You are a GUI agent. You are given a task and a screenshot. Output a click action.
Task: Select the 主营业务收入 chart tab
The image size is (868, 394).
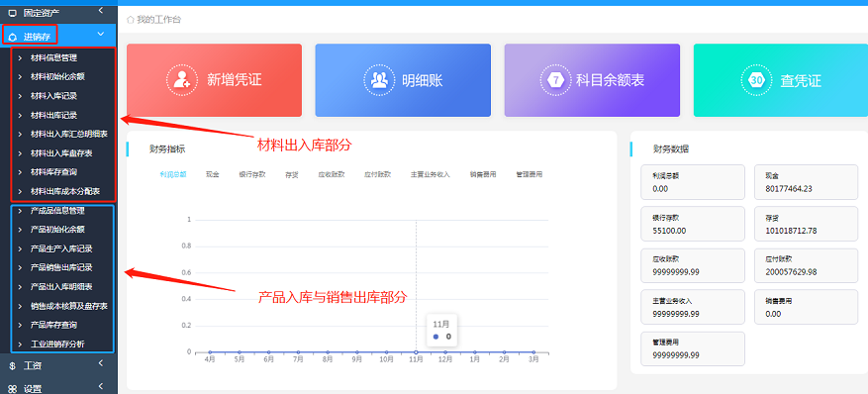(x=431, y=174)
